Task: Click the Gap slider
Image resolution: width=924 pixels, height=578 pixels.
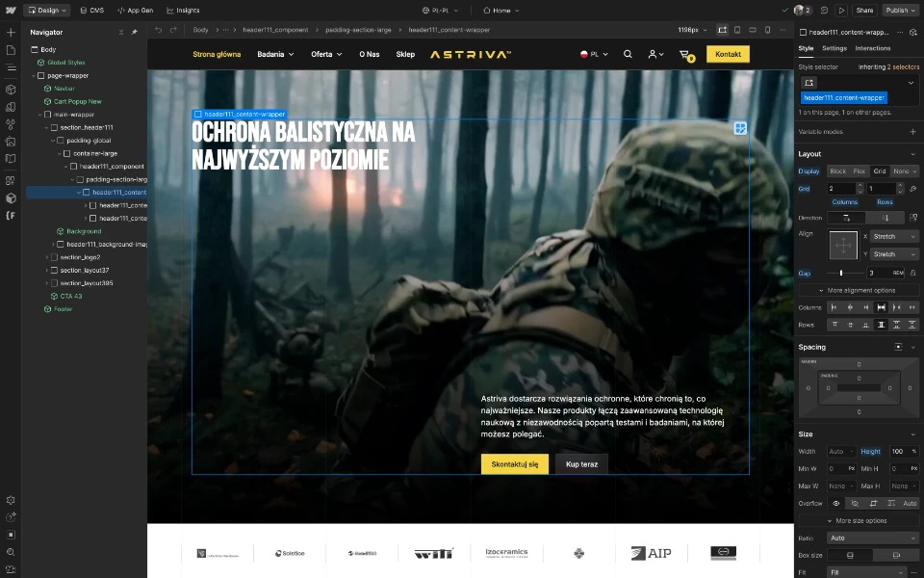Action: pyautogui.click(x=844, y=273)
